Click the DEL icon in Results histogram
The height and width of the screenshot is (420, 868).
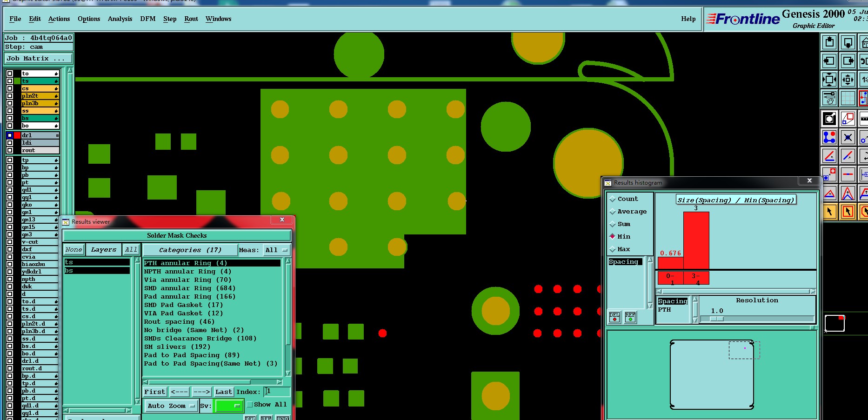click(x=614, y=317)
